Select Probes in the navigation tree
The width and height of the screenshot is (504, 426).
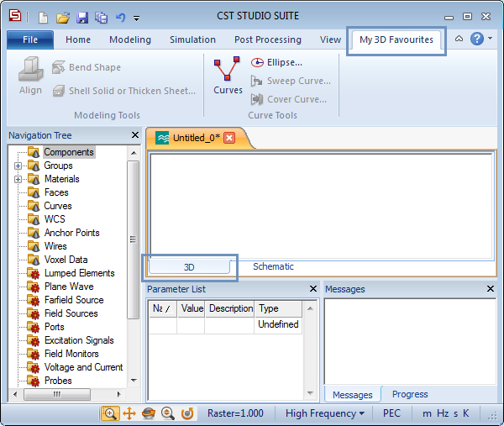[58, 381]
